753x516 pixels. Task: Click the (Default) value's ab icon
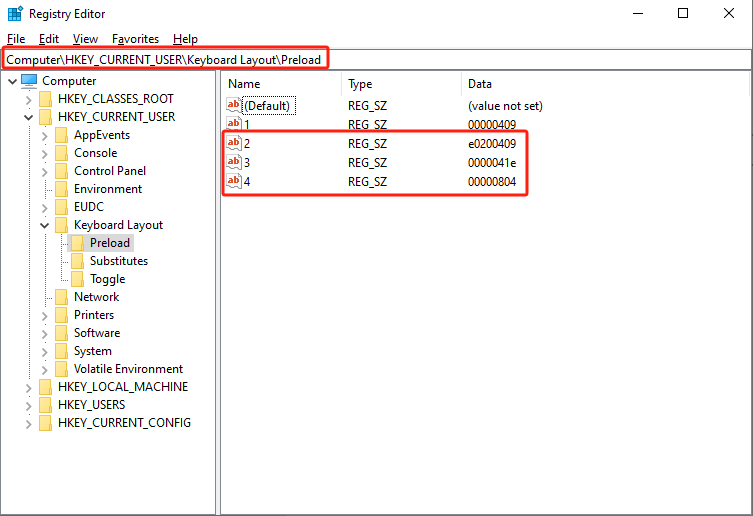click(234, 105)
